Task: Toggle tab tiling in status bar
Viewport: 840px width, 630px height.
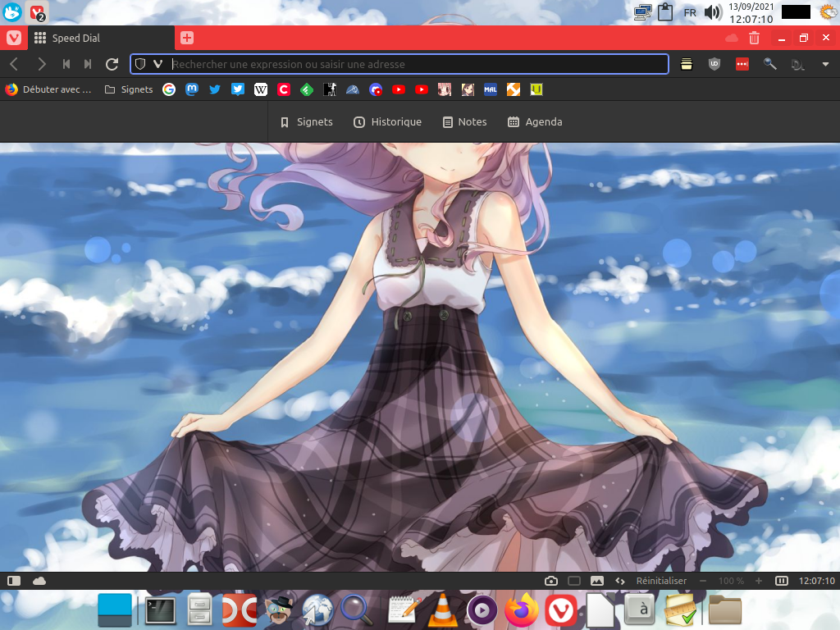Action: (573, 581)
